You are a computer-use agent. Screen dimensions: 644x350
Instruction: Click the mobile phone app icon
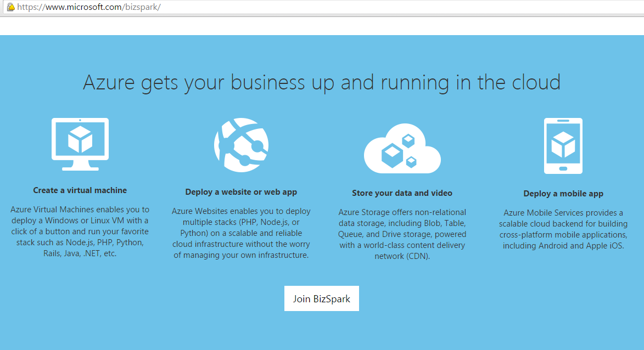pos(563,146)
